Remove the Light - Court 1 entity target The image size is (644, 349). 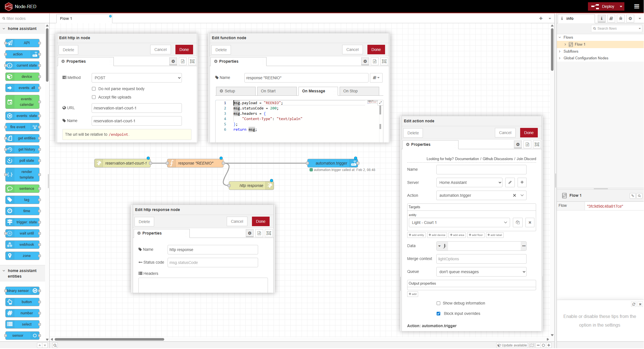(530, 222)
